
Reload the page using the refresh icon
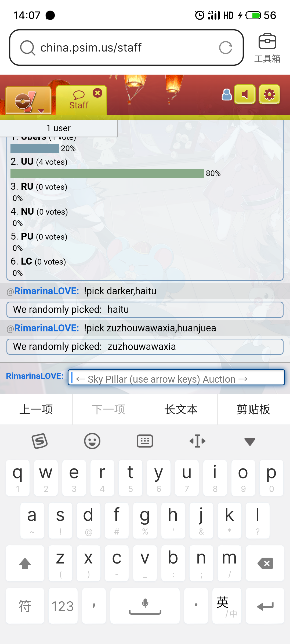[226, 48]
